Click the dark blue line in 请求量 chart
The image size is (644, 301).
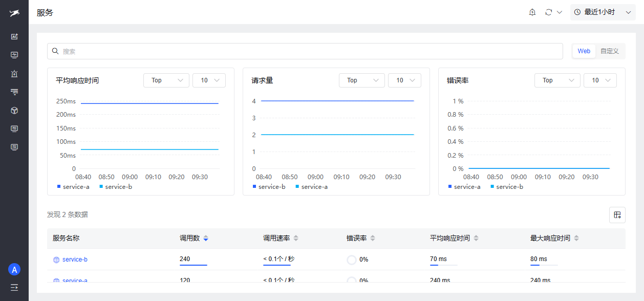(337, 101)
